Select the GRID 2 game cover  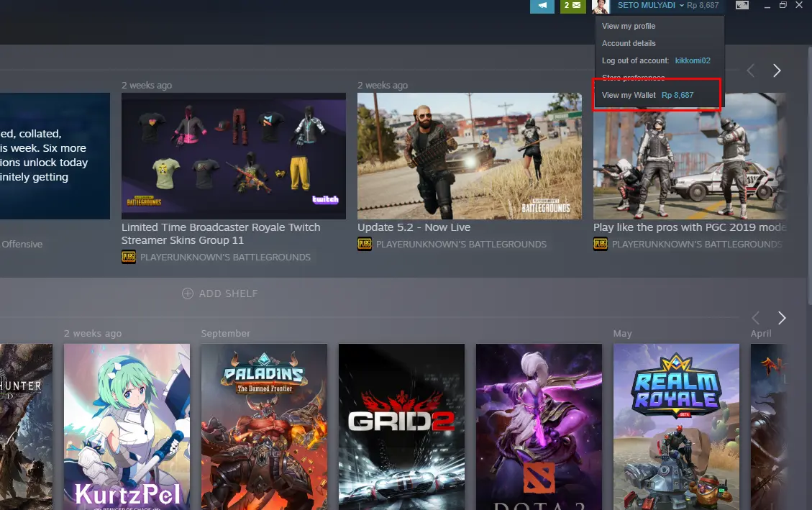tap(401, 426)
